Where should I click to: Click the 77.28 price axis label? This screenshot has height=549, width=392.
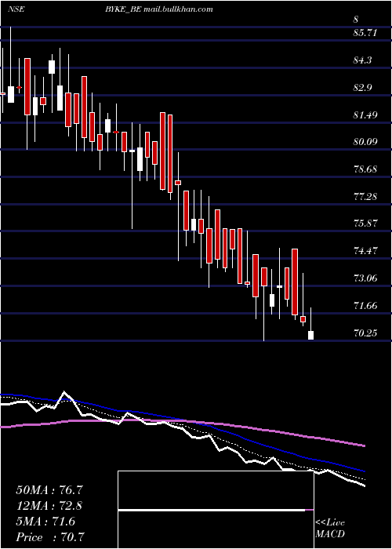click(365, 197)
